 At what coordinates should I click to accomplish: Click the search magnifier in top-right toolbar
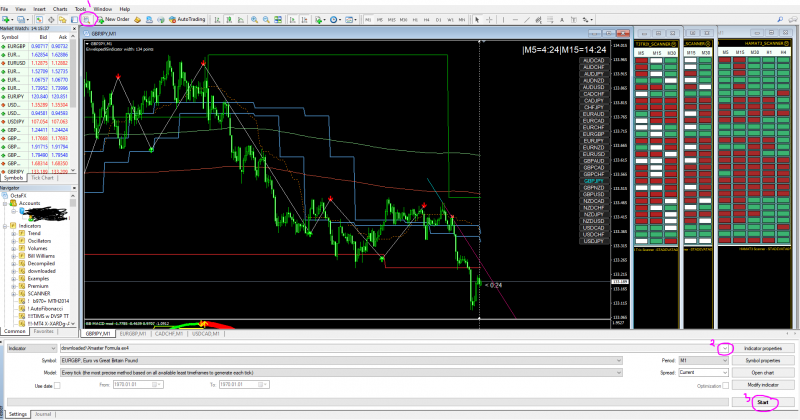781,19
